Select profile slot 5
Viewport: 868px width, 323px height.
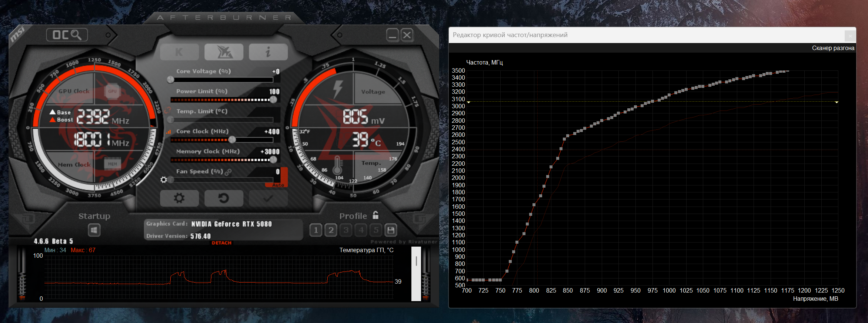376,230
